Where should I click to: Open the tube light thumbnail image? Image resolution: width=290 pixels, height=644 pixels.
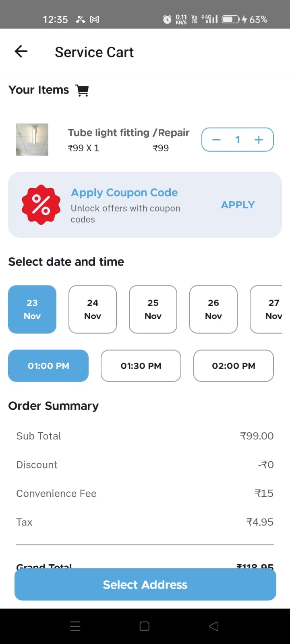pos(32,139)
